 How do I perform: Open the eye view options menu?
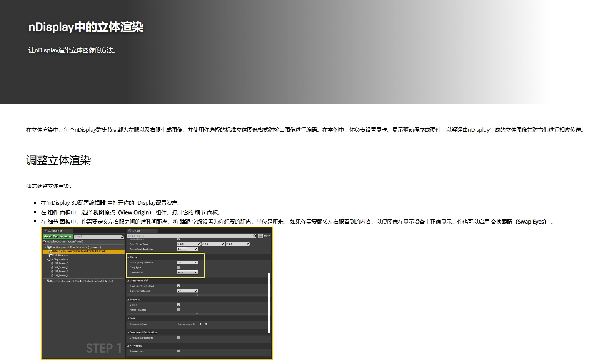tap(267, 236)
